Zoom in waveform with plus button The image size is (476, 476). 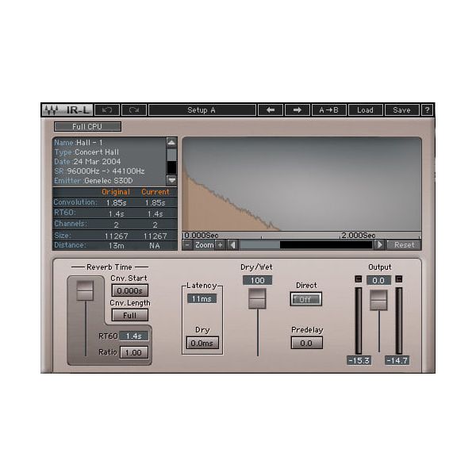tap(220, 245)
